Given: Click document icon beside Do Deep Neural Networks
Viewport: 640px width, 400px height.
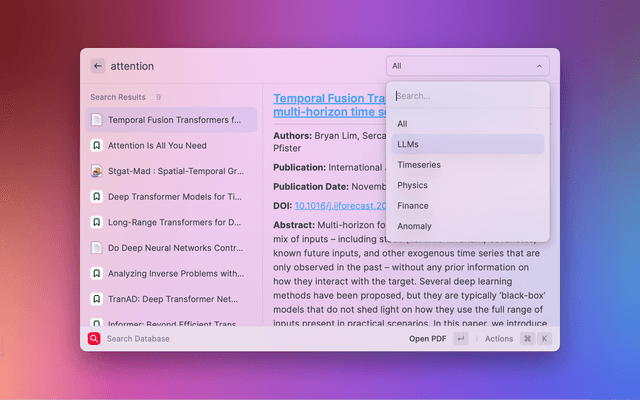Looking at the screenshot, I should 96,247.
